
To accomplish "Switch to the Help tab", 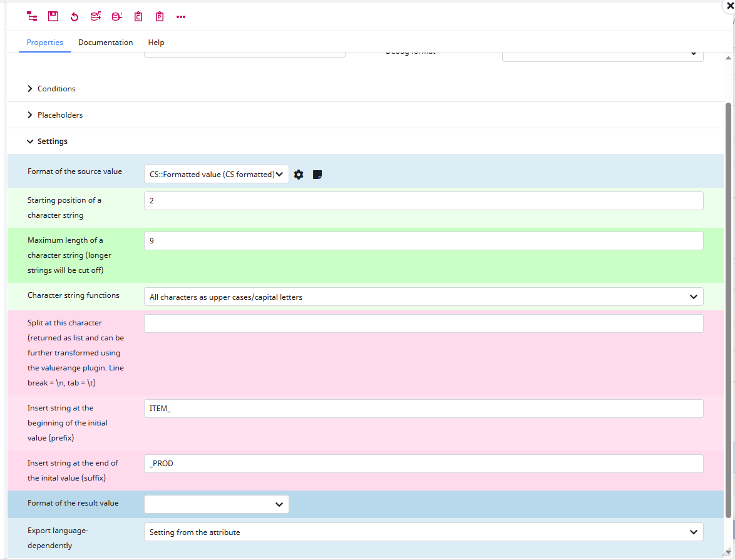I will coord(156,42).
